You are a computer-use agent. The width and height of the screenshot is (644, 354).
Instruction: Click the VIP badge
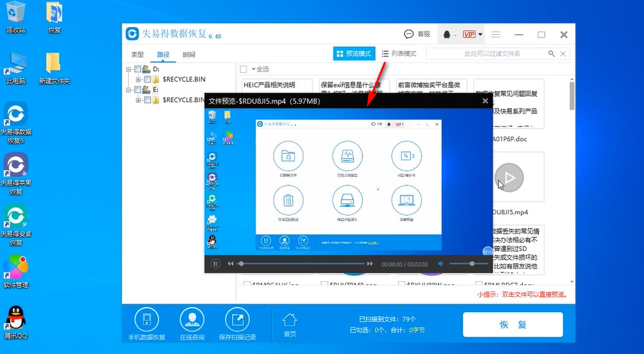click(469, 35)
